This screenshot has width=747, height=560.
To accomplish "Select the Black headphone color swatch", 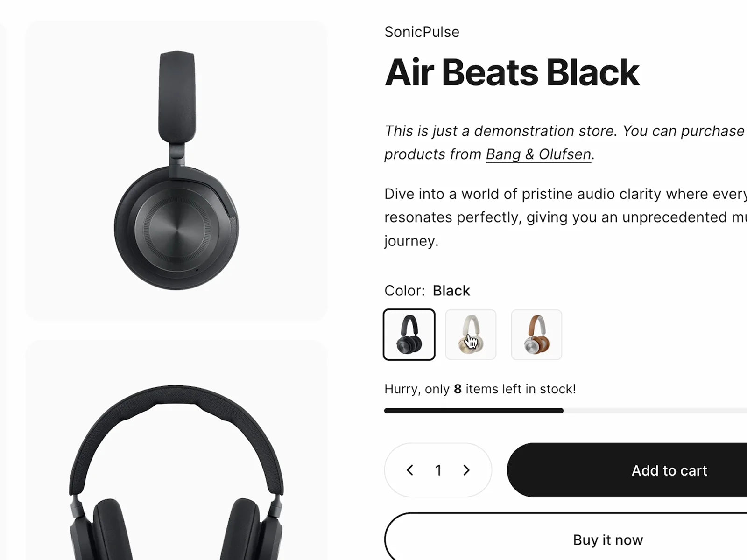I will [x=409, y=335].
